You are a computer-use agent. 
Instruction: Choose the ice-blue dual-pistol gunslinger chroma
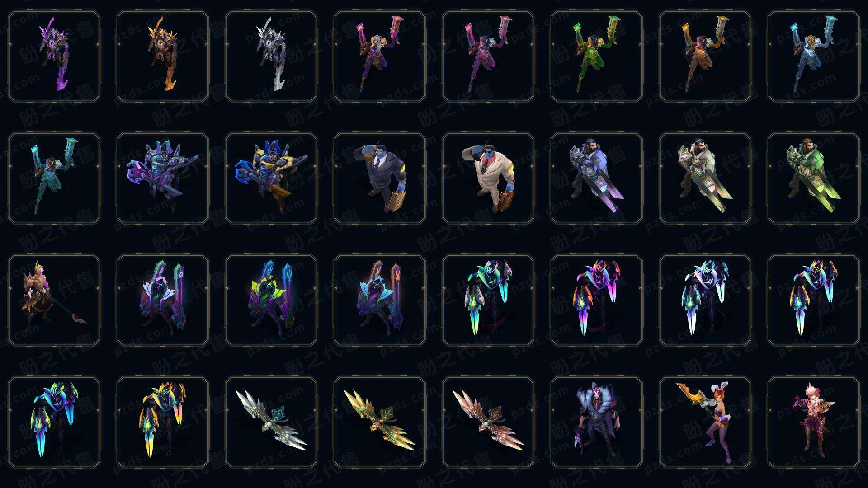(814, 56)
